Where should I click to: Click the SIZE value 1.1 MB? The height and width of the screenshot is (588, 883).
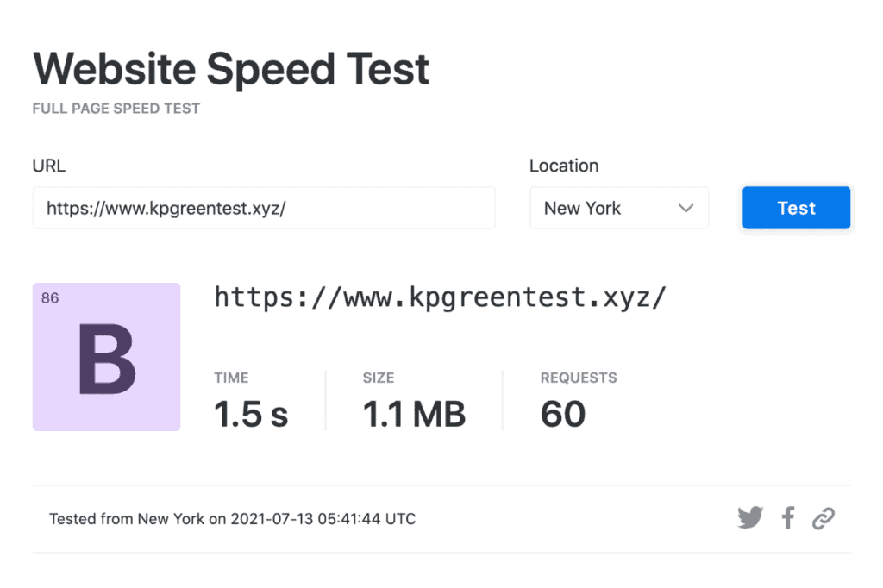tap(415, 413)
